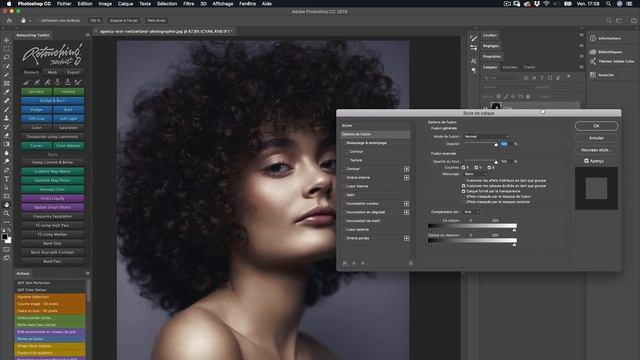640x360 pixels.
Task: Enable Incrustation de motif effect
Action: 344,221
